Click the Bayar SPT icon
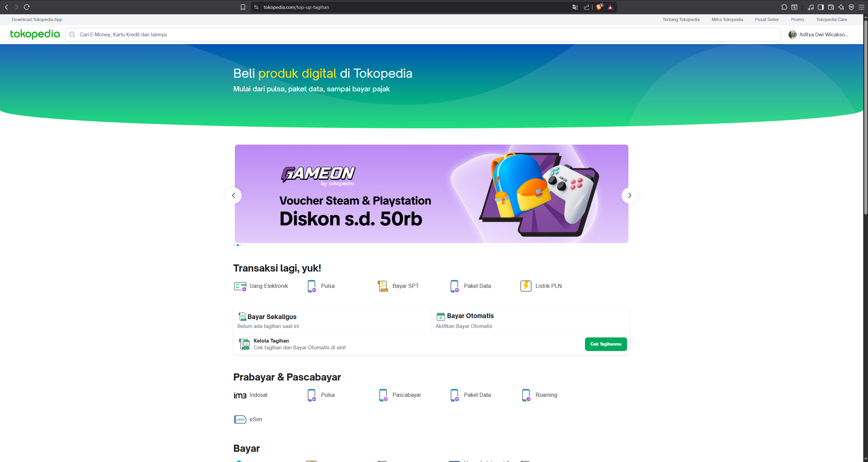The width and height of the screenshot is (868, 462). [383, 286]
